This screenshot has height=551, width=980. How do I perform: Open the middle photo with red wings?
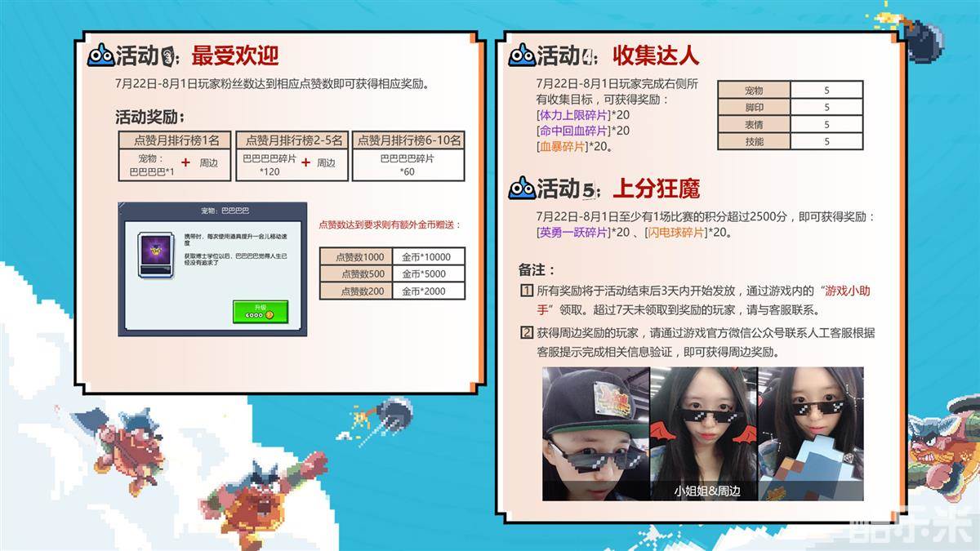703,433
